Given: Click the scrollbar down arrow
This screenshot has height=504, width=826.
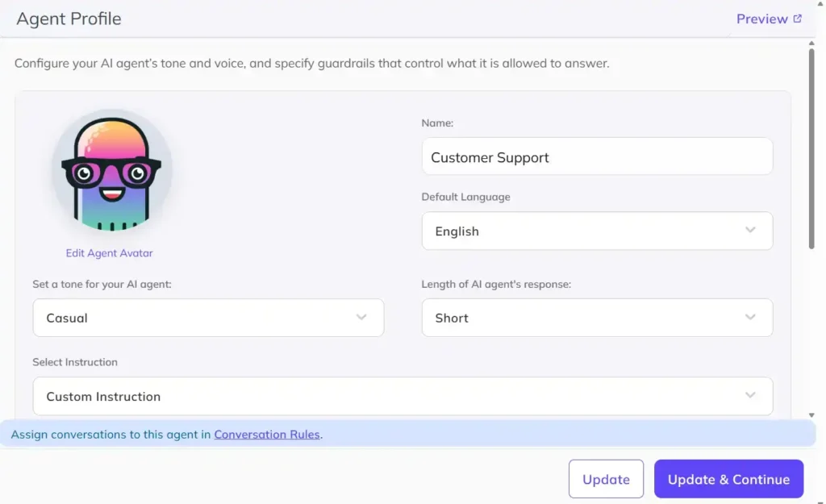Looking at the screenshot, I should coord(811,415).
